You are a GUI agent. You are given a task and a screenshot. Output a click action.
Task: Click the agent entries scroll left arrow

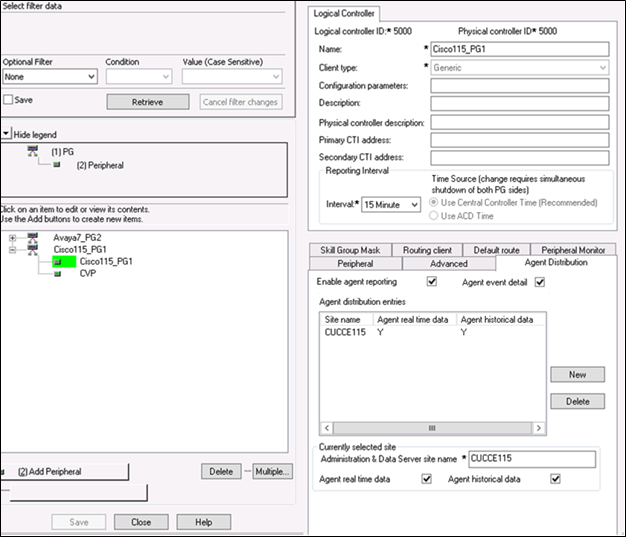click(327, 428)
